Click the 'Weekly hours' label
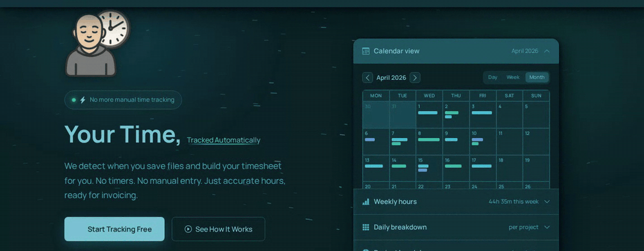 395,201
